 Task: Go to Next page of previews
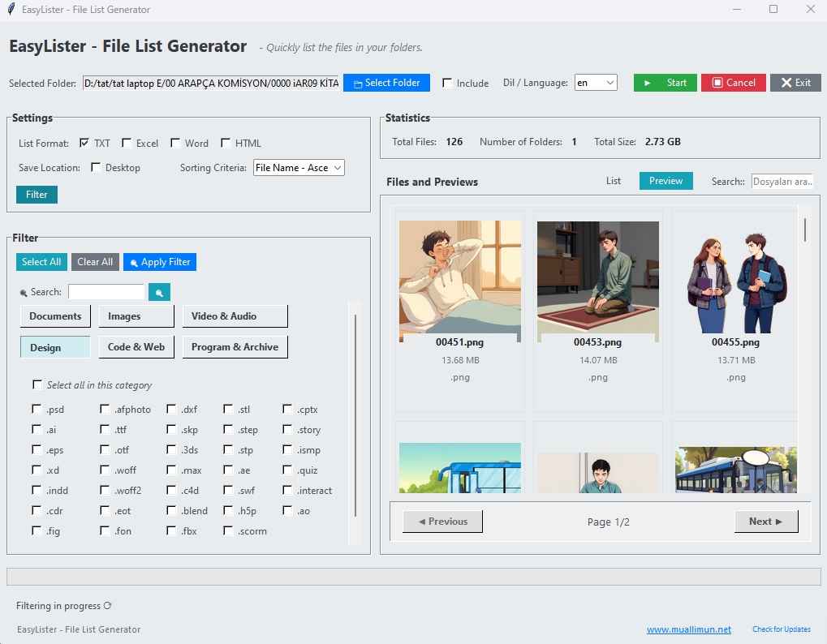point(766,522)
